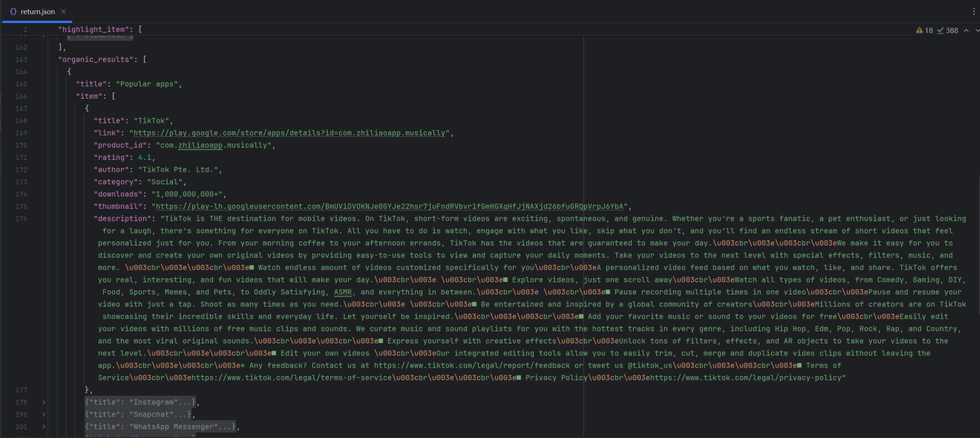The width and height of the screenshot is (980, 438).
Task: Click the "thumbnail" key on line 175
Action: coord(120,207)
